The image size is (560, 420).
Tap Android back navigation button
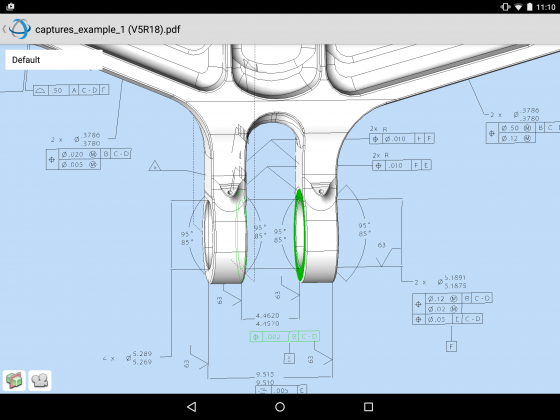coord(192,407)
